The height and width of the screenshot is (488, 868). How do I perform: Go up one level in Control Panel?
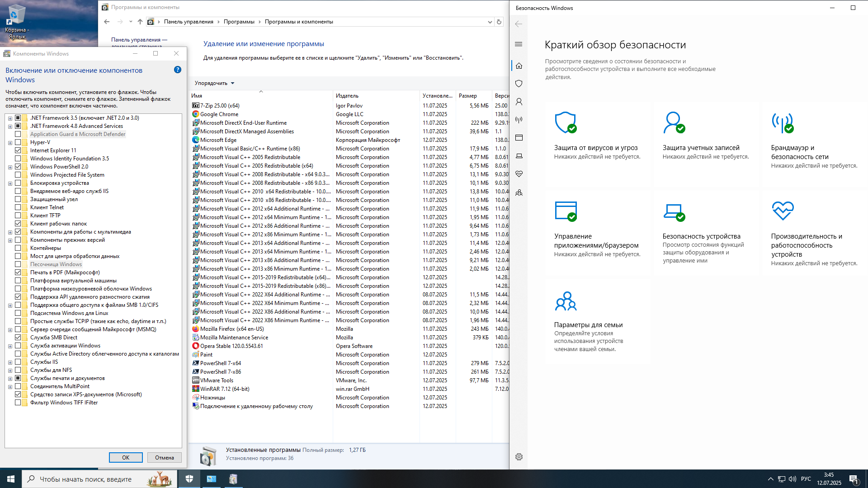click(140, 22)
